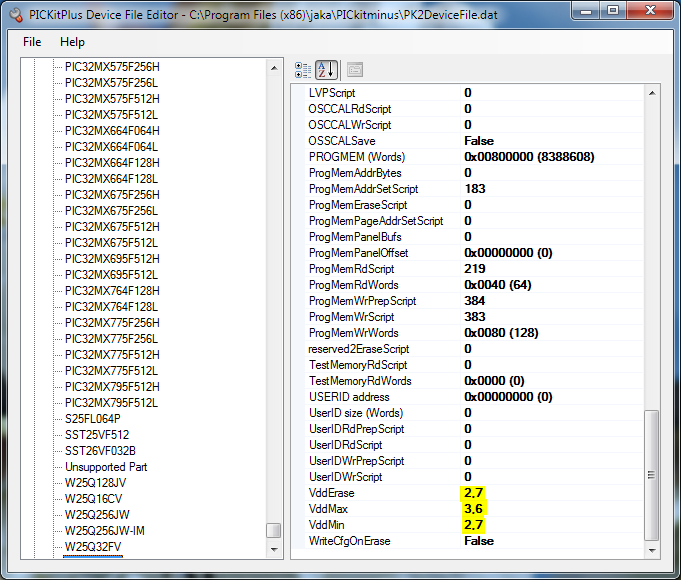Select PIC32MX575F256H in the device tree
Image resolution: width=681 pixels, height=580 pixels.
112,67
